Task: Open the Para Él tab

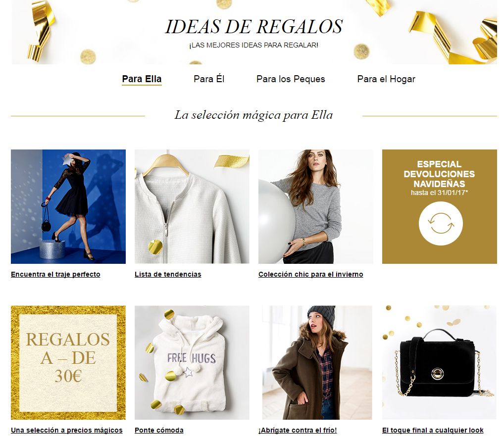Action: click(209, 79)
